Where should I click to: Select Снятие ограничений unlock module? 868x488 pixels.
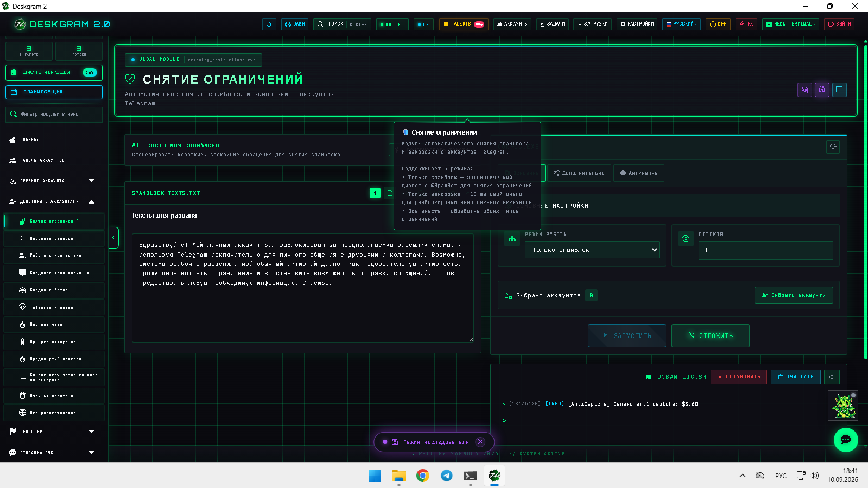click(x=54, y=221)
